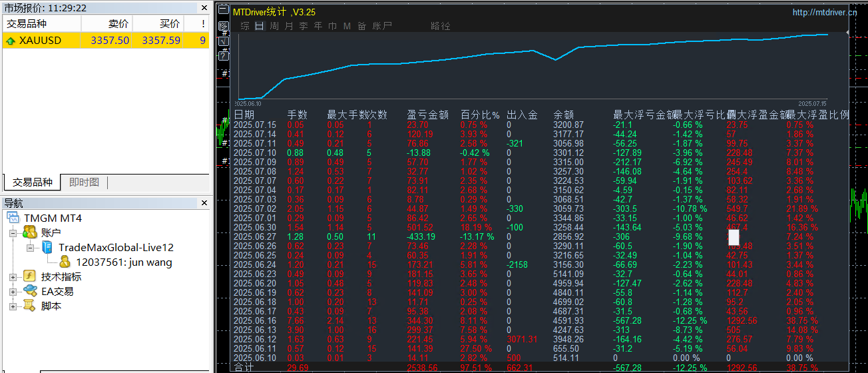Screen dimensions: 868x373
Task: Click the ! spread column header
Action: (196, 24)
